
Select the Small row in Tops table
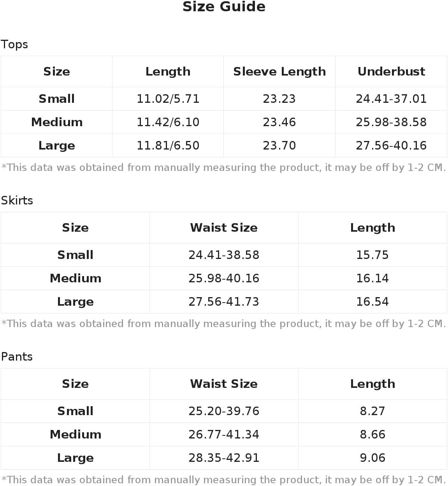(x=224, y=99)
